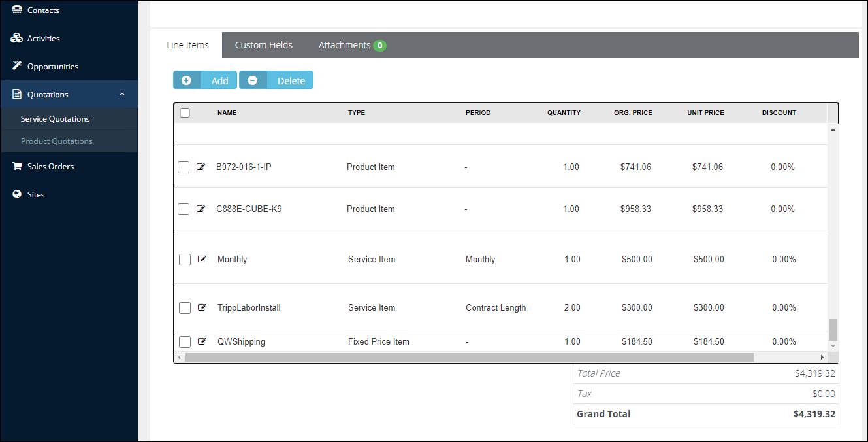Screen dimensions: 868x442
Task: Click the Sales Orders cart icon
Action: 17,167
